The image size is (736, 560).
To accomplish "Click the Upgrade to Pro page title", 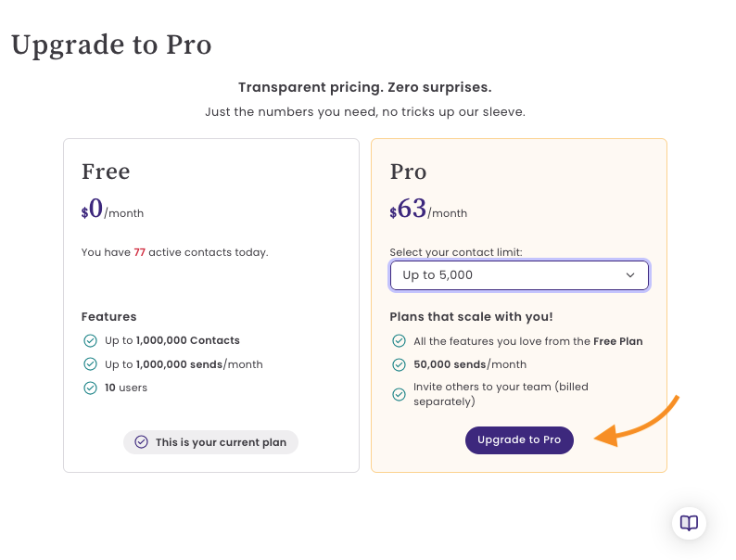I will [111, 45].
